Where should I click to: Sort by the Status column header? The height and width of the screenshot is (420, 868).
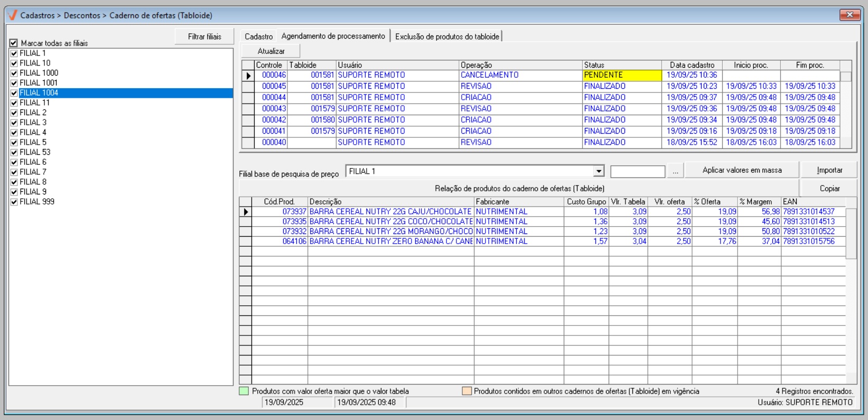point(621,65)
